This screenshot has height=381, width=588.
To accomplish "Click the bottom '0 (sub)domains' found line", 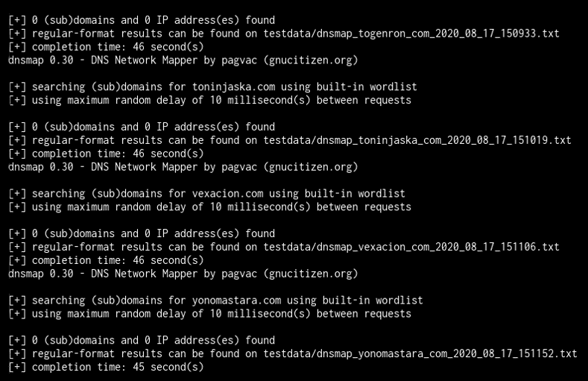I will (142, 341).
